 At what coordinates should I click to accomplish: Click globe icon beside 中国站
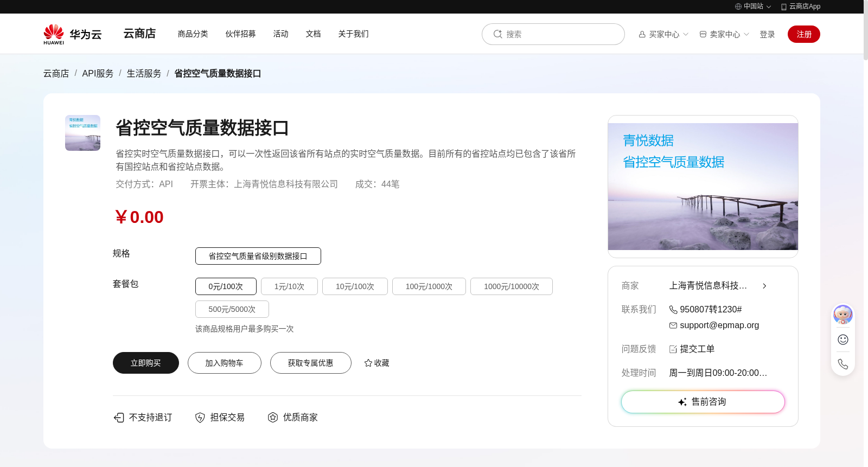pyautogui.click(x=738, y=7)
